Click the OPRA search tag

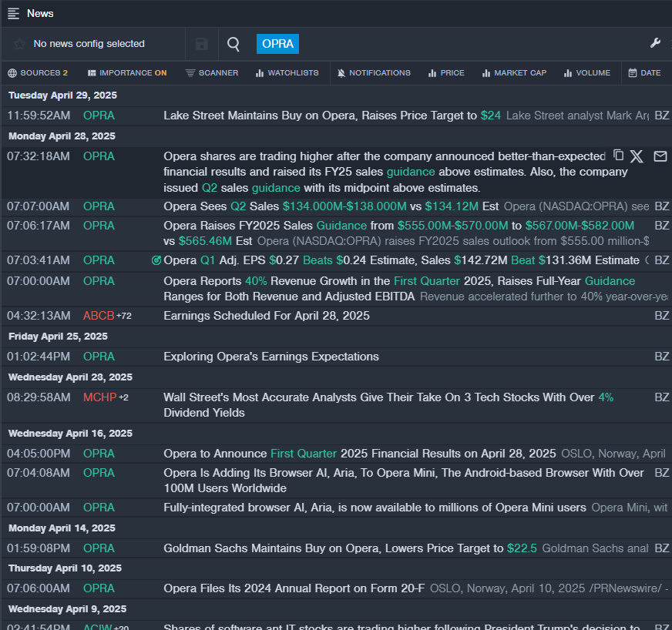click(x=277, y=44)
